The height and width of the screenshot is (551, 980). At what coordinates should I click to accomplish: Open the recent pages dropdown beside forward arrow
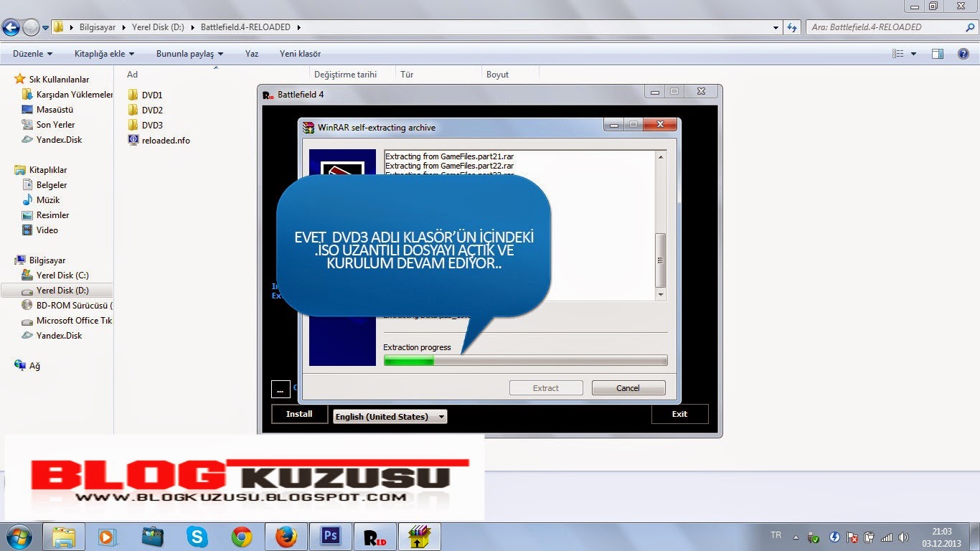point(46,28)
